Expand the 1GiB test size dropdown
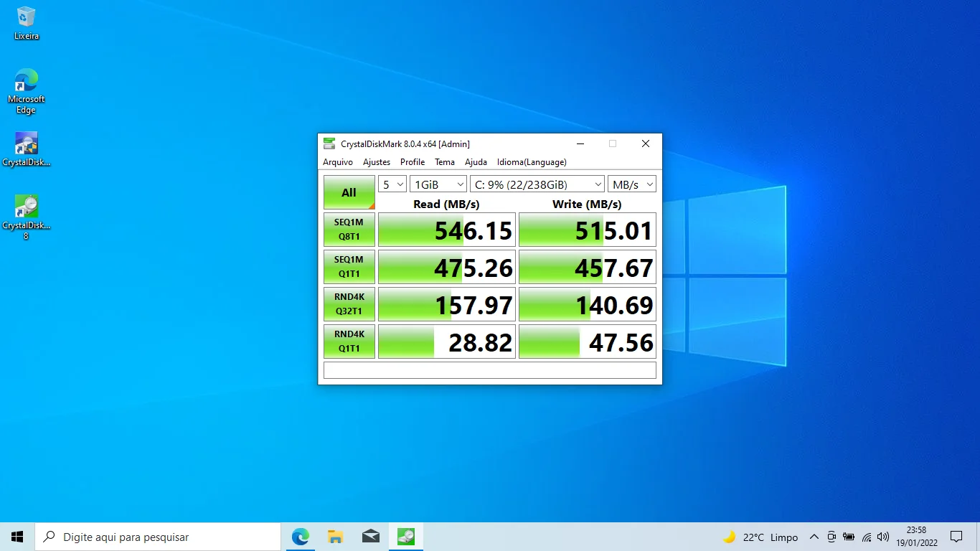Viewport: 980px width, 551px height. coord(438,184)
